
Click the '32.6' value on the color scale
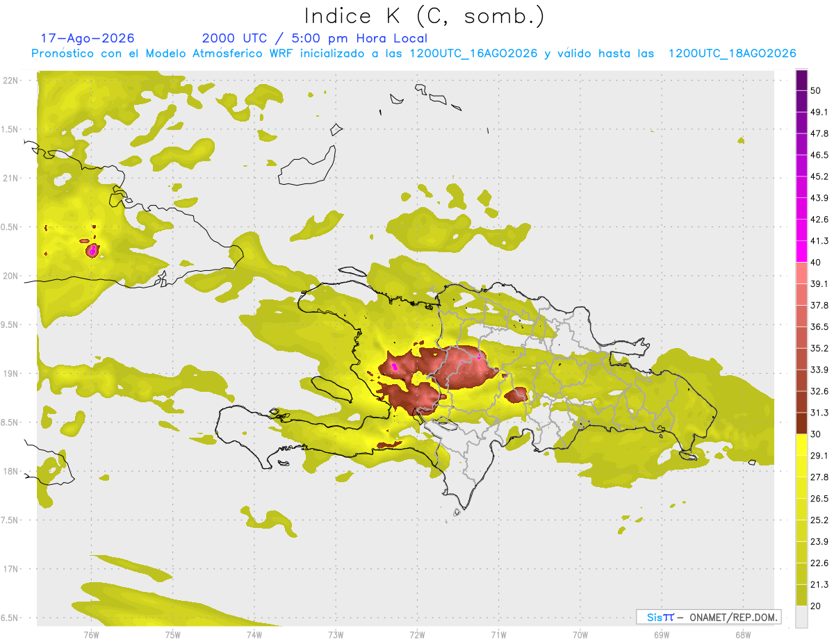click(x=819, y=391)
